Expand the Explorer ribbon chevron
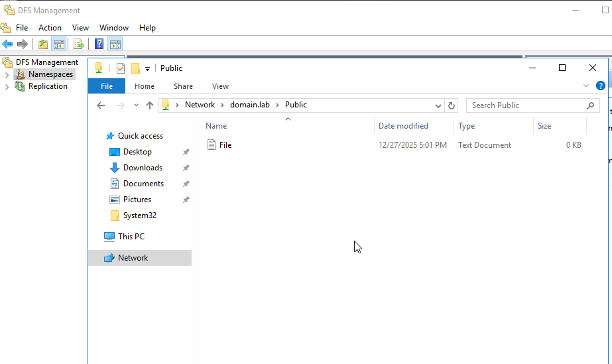The height and width of the screenshot is (364, 612). coord(586,86)
